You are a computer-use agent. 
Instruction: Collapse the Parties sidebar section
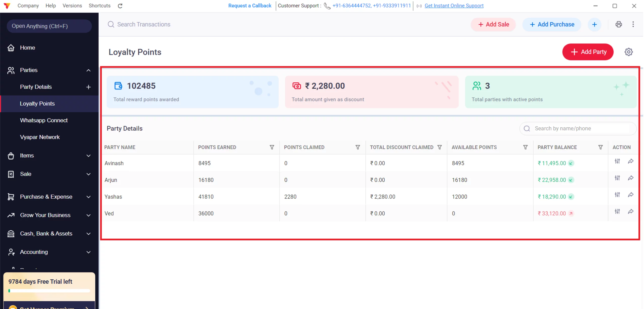click(x=88, y=70)
